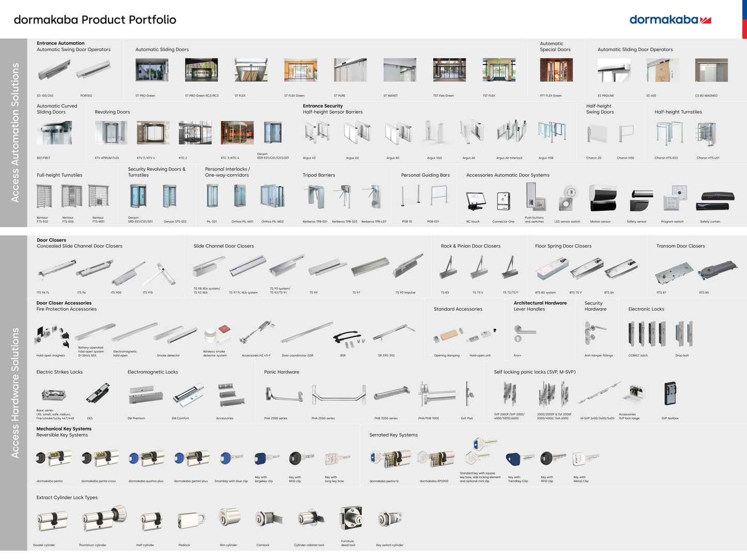This screenshot has height=560, width=747.
Task: Open the TS 99 door closer image
Action: (328, 269)
